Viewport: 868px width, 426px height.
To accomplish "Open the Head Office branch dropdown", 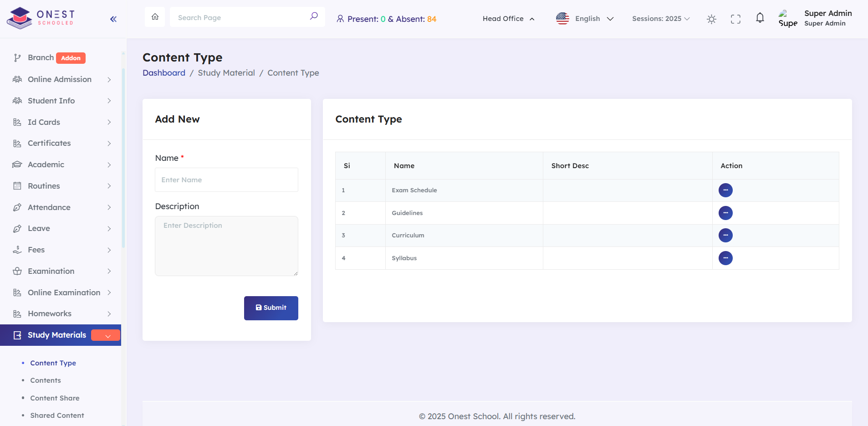I will [x=508, y=19].
